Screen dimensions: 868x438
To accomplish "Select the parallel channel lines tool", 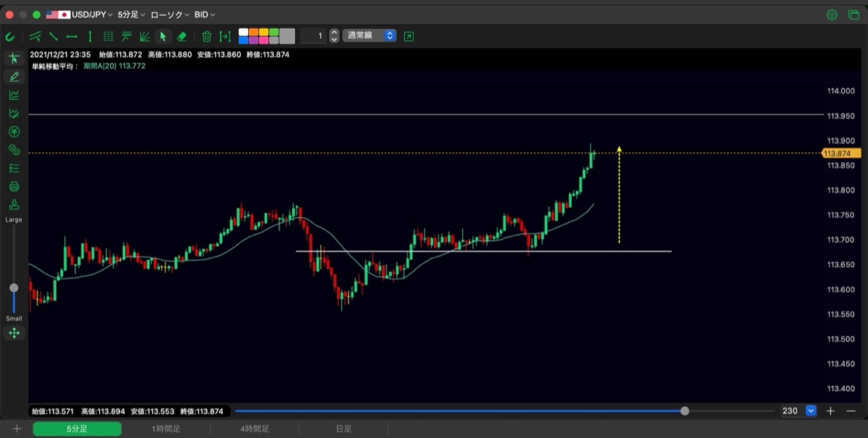I will [35, 36].
